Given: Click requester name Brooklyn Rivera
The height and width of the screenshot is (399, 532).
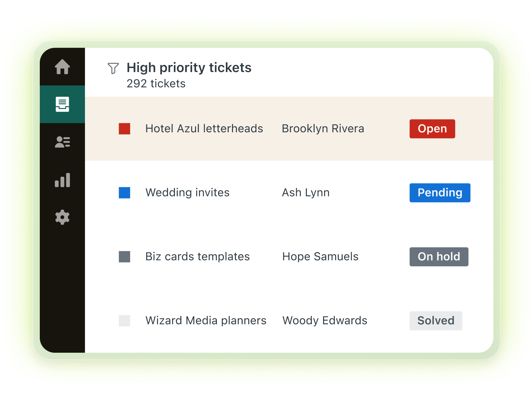Looking at the screenshot, I should tap(323, 129).
